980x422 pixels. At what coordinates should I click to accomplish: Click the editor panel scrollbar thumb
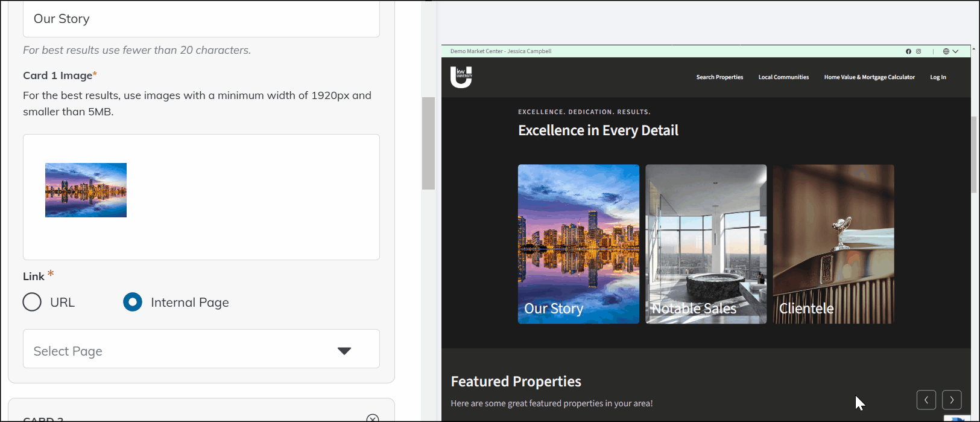point(428,143)
